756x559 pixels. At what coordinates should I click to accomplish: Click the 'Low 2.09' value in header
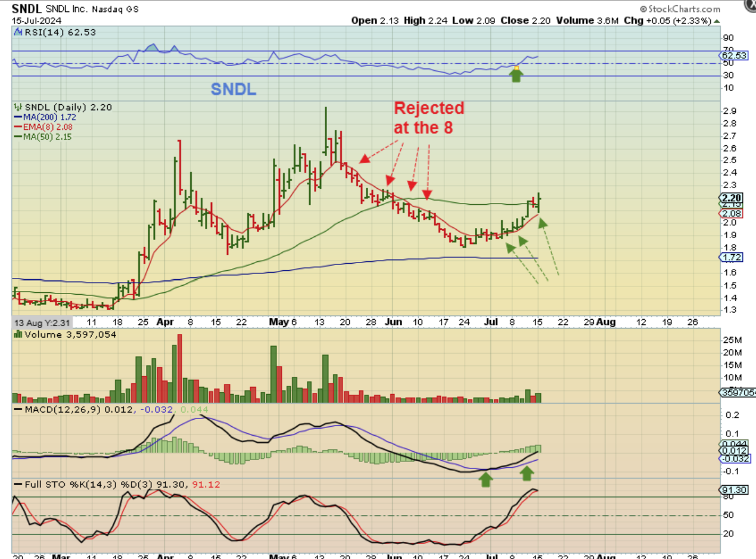475,20
